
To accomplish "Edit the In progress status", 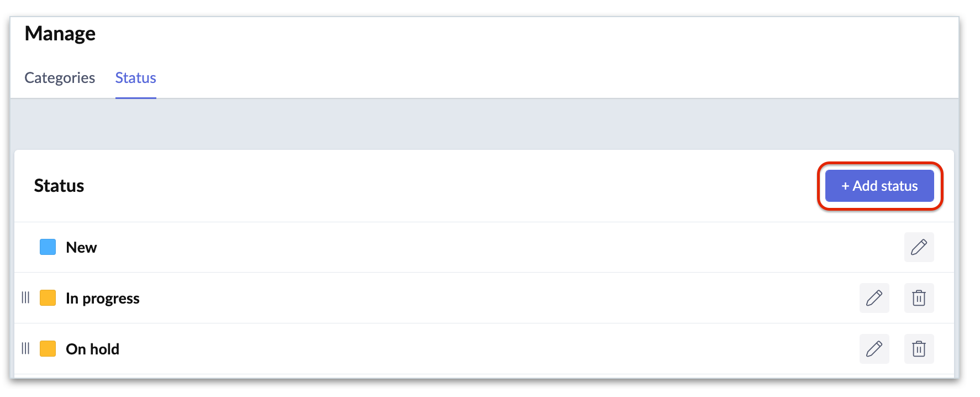I will pyautogui.click(x=874, y=298).
